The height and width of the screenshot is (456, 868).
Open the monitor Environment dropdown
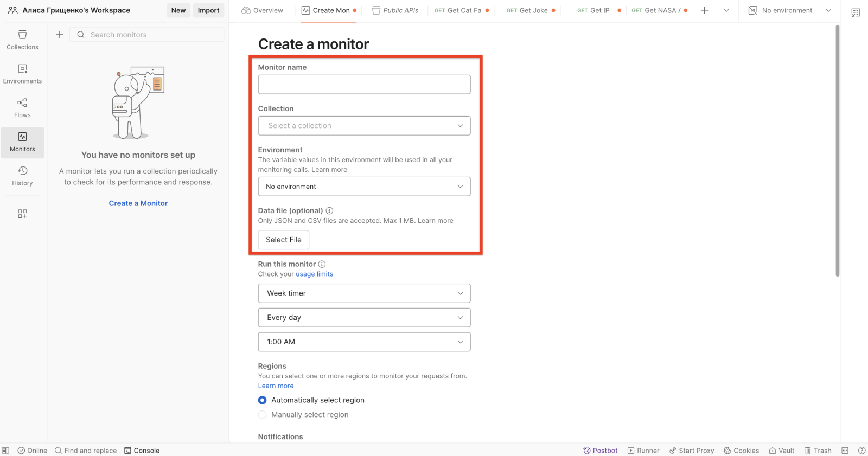click(x=364, y=187)
